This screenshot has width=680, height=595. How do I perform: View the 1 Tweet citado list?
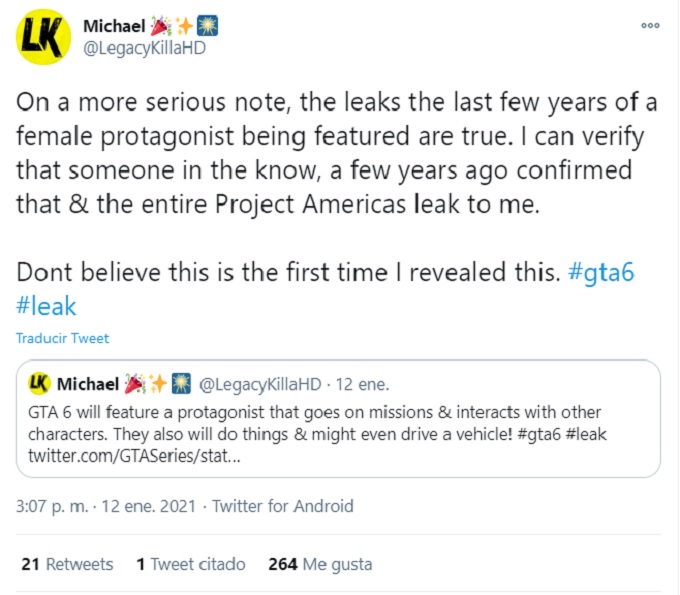pyautogui.click(x=191, y=564)
